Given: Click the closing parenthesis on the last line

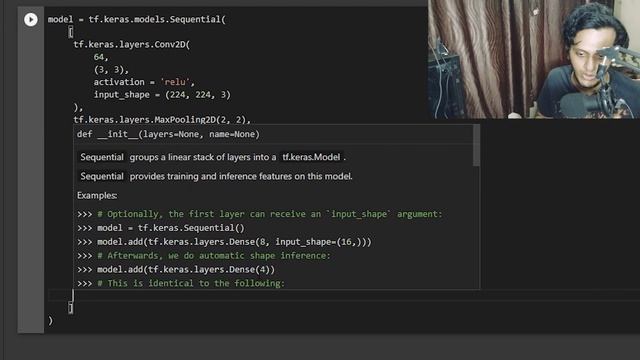Looking at the screenshot, I should click(x=50, y=321).
